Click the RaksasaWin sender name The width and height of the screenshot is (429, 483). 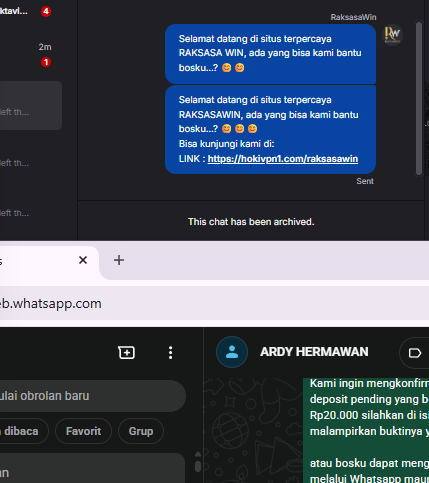point(353,17)
